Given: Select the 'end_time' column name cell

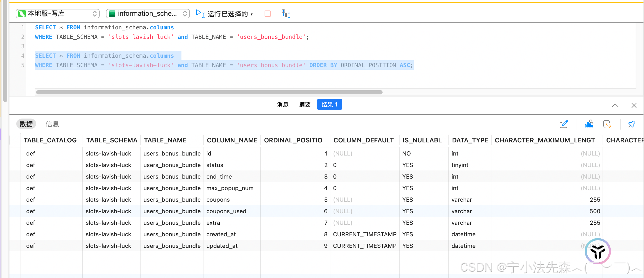Looking at the screenshot, I should [x=232, y=177].
